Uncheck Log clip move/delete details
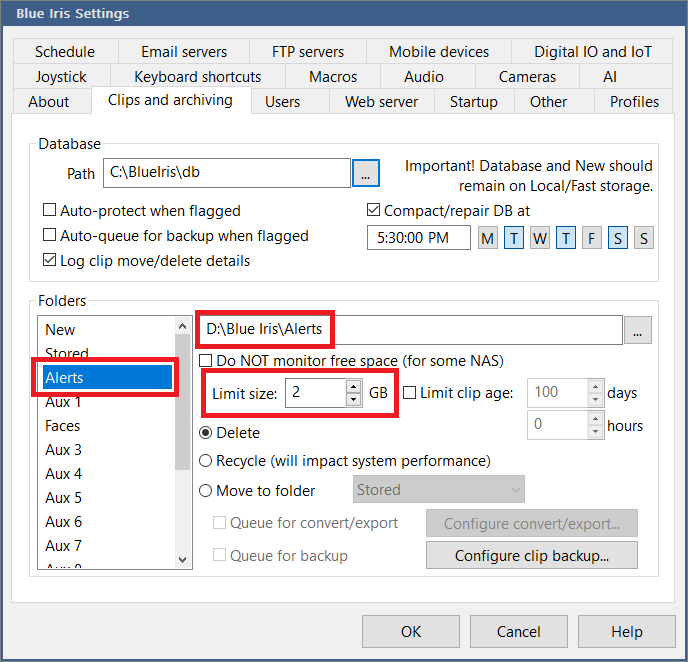Image resolution: width=688 pixels, height=662 pixels. [x=50, y=261]
